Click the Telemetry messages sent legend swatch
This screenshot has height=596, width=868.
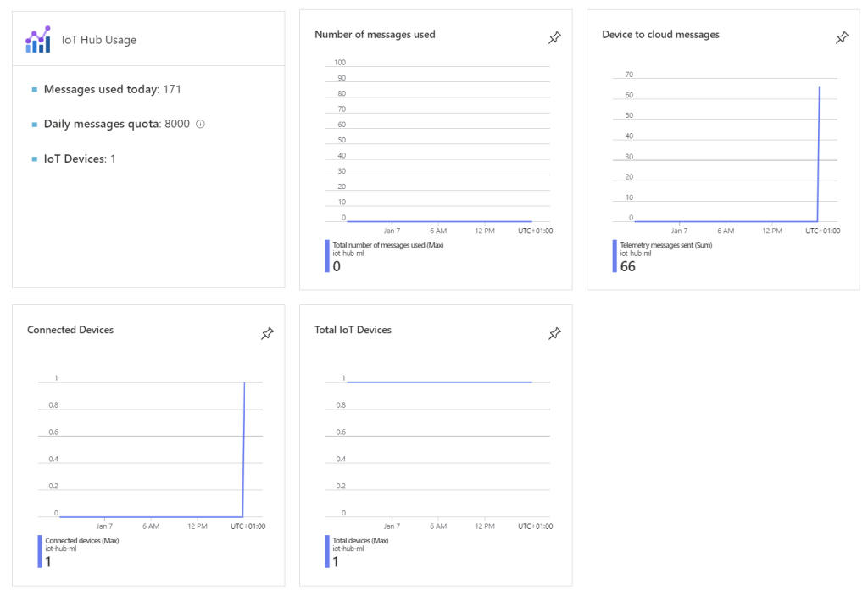click(x=615, y=256)
